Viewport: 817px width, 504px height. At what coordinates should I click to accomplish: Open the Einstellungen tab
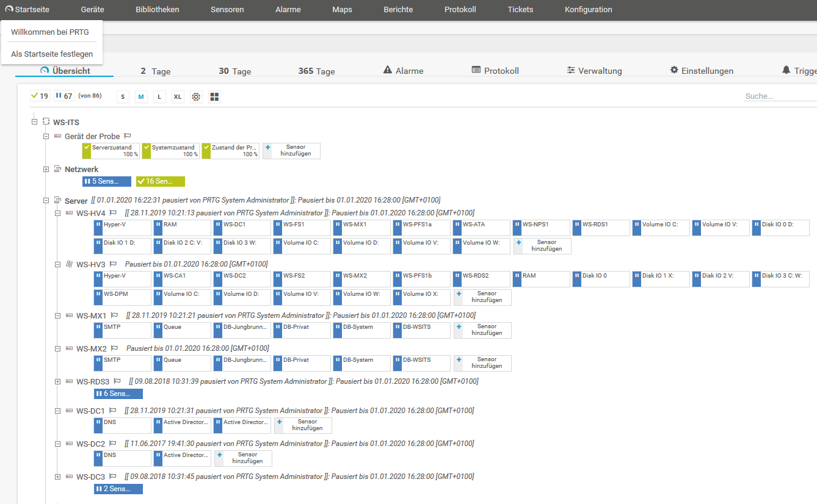coord(702,71)
